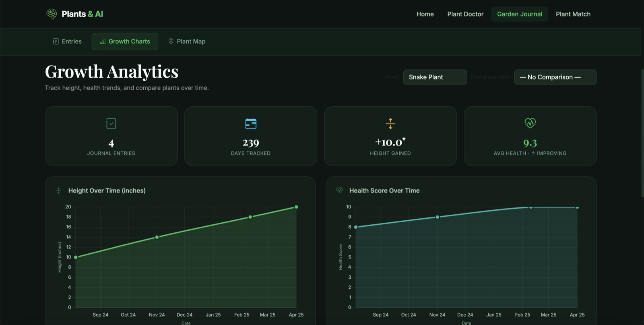Screen dimensions: 644x325
Task: Click the Height Over Time (inches) title
Action: click(x=107, y=190)
